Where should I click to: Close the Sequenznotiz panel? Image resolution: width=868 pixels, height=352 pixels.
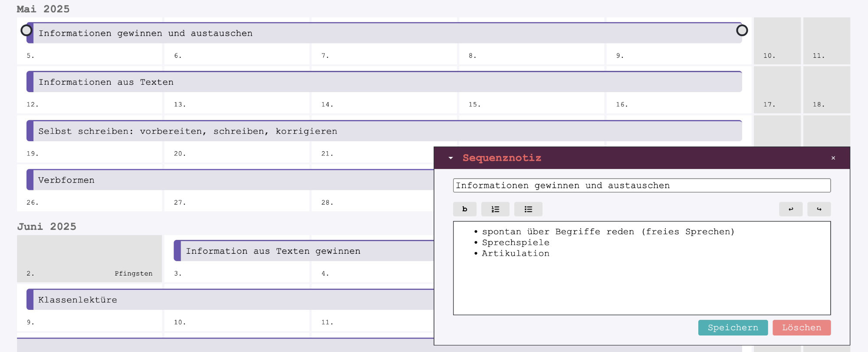pos(833,158)
